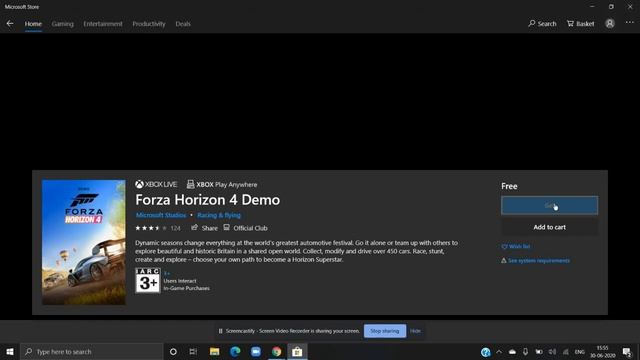Open See system requirements link
The width and height of the screenshot is (640, 360).
[x=536, y=260]
